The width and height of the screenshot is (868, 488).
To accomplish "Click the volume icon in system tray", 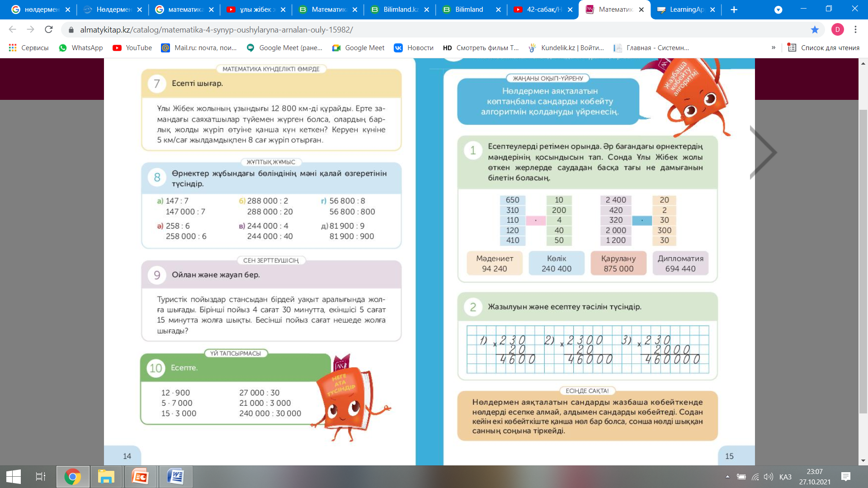I will pyautogui.click(x=768, y=477).
